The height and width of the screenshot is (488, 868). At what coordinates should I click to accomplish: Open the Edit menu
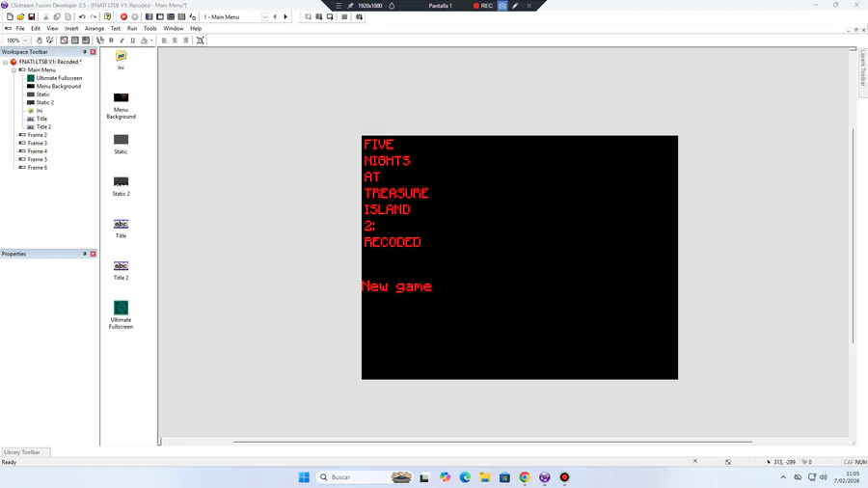[x=36, y=28]
